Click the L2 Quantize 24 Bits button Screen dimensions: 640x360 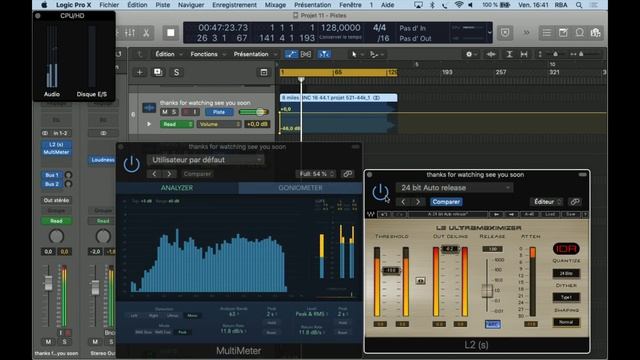coord(566,273)
